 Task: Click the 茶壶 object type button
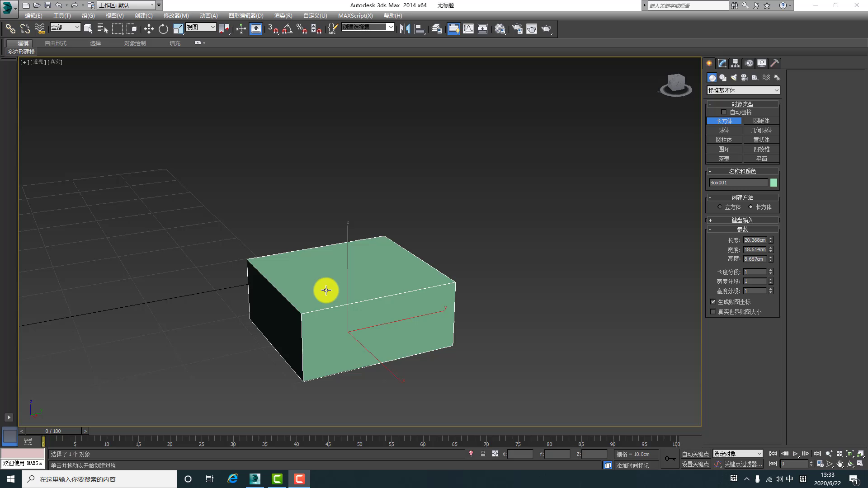coord(724,159)
